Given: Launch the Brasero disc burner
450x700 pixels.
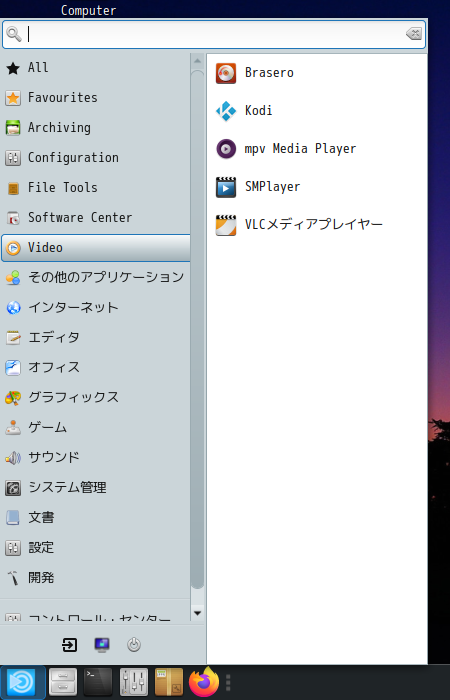Looking at the screenshot, I should [317, 73].
